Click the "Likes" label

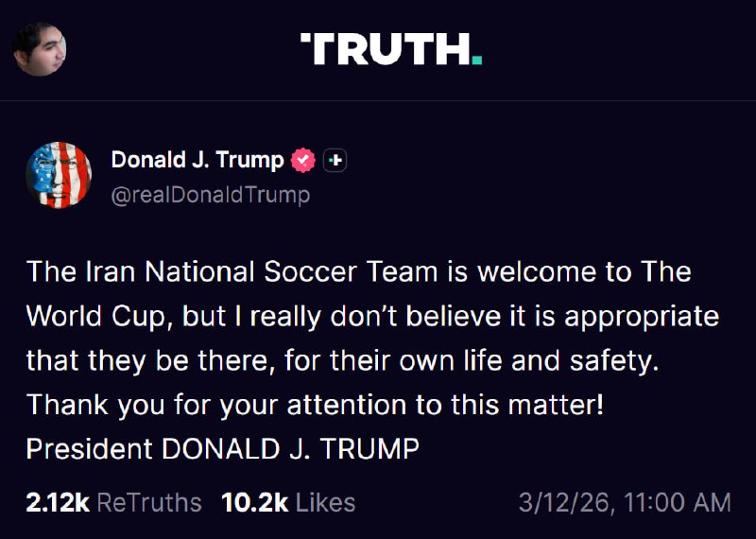(325, 502)
